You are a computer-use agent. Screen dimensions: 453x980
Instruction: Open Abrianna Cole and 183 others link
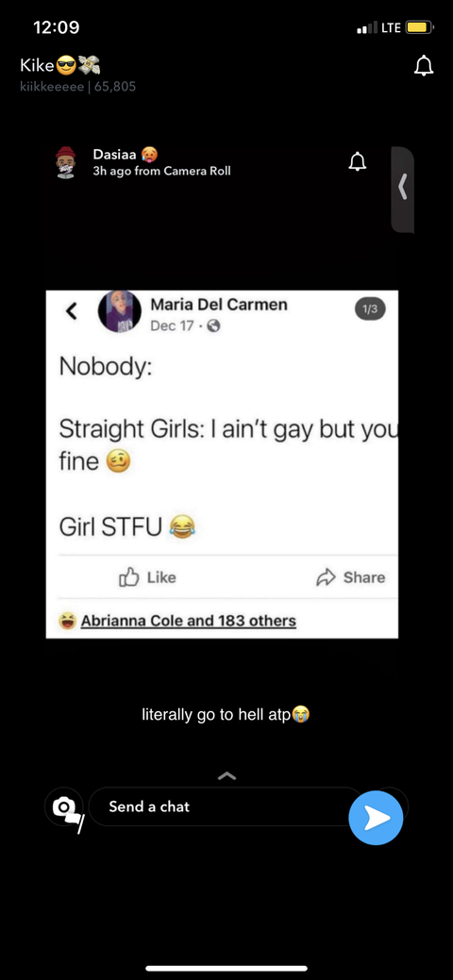pyautogui.click(x=189, y=621)
